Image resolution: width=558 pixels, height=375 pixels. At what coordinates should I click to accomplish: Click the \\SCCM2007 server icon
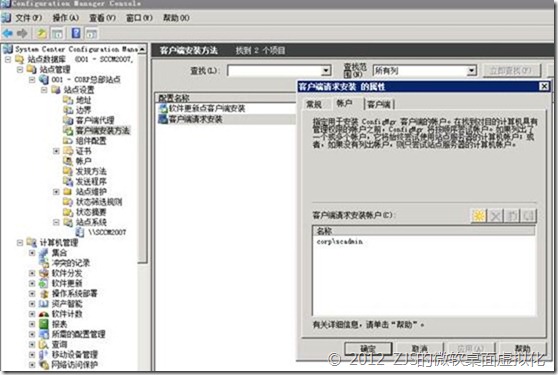coord(80,232)
